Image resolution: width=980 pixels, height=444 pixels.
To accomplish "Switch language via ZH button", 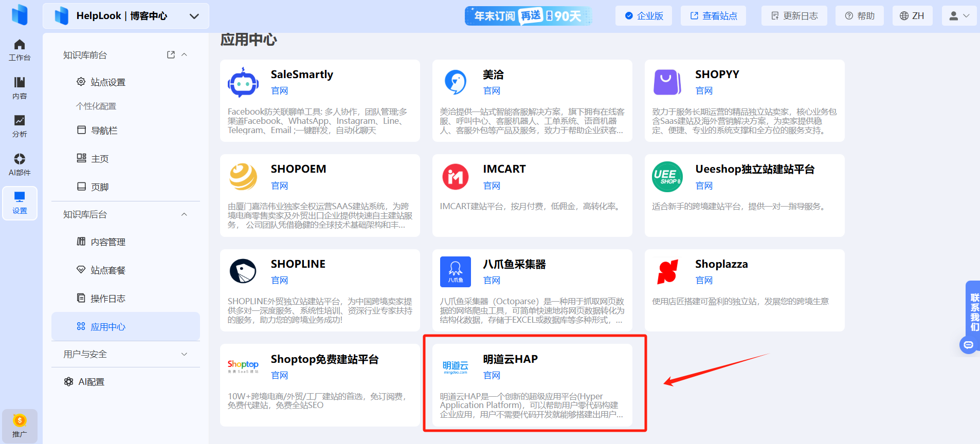I will (x=912, y=16).
